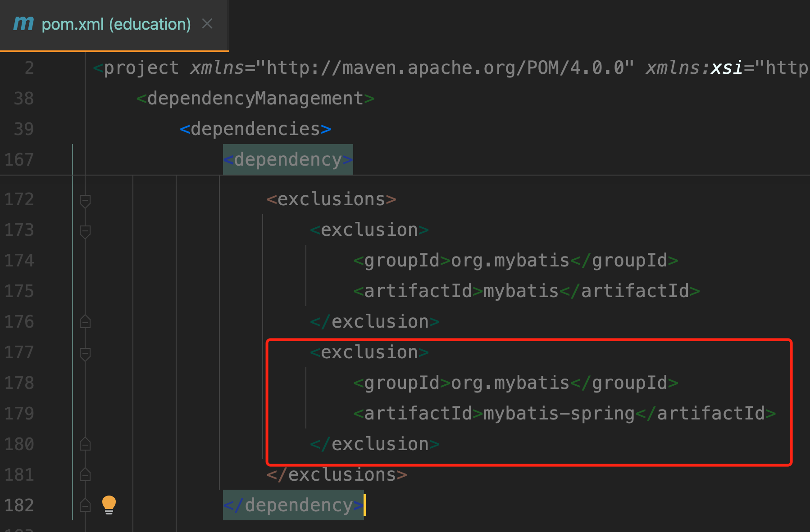
Task: Select the pom.xml (education) editor tab
Action: coord(114,25)
